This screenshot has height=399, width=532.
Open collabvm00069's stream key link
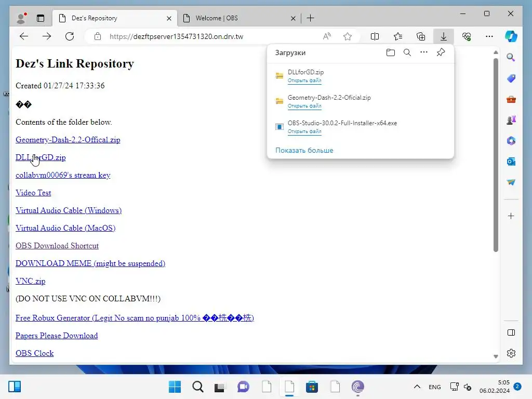pyautogui.click(x=63, y=175)
